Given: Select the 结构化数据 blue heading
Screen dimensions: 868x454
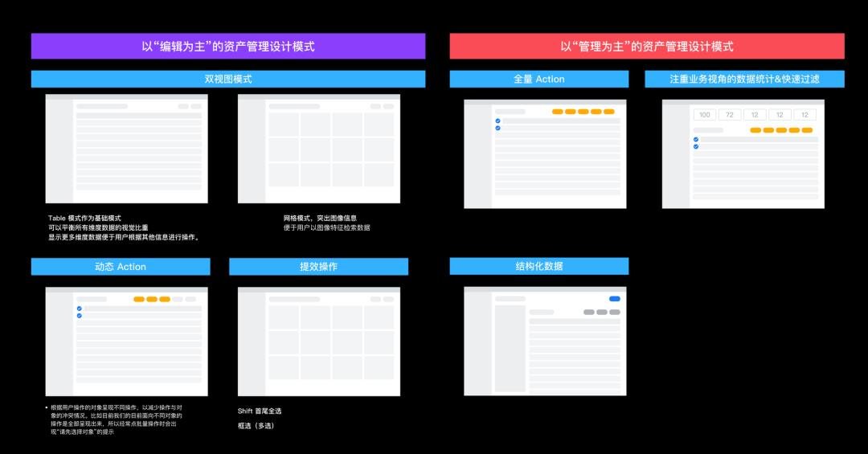Looking at the screenshot, I should point(538,266).
